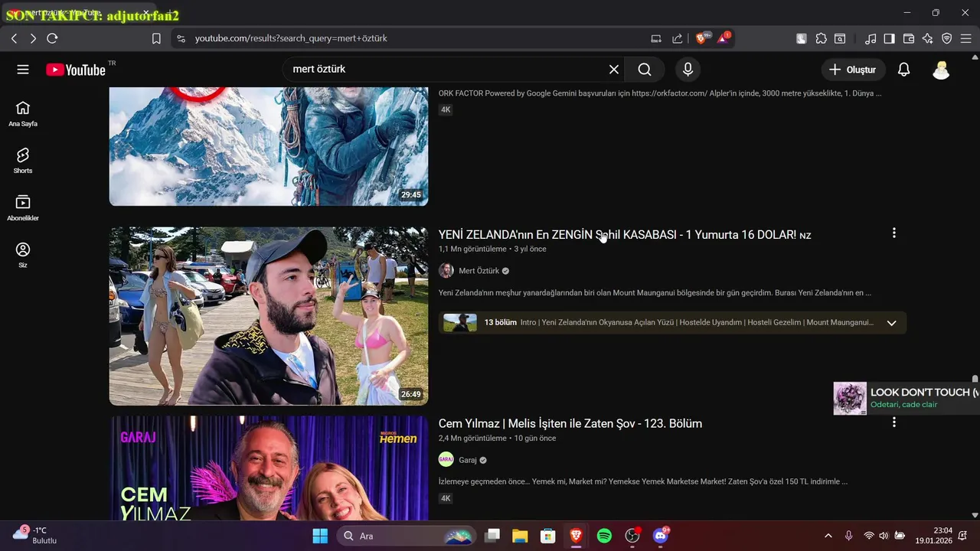Open Brave Shields lion icon
Screen dimensions: 980x551
[x=702, y=37]
